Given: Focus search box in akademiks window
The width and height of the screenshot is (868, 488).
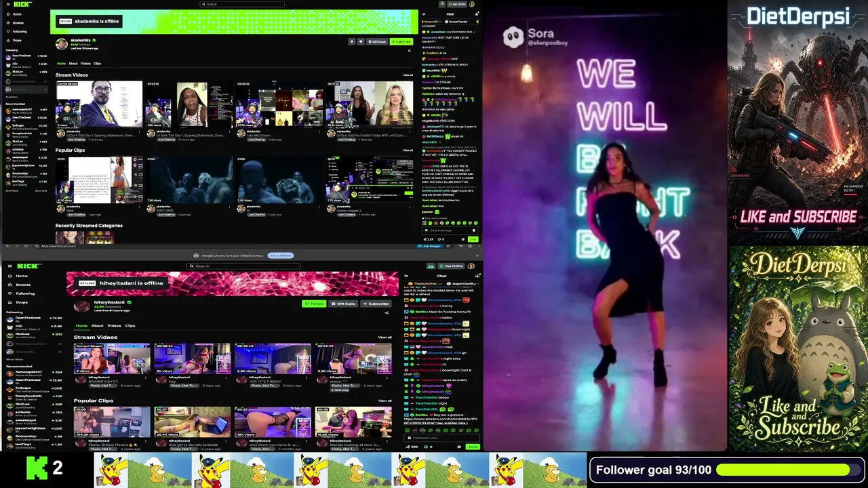Looking at the screenshot, I should point(242,4).
